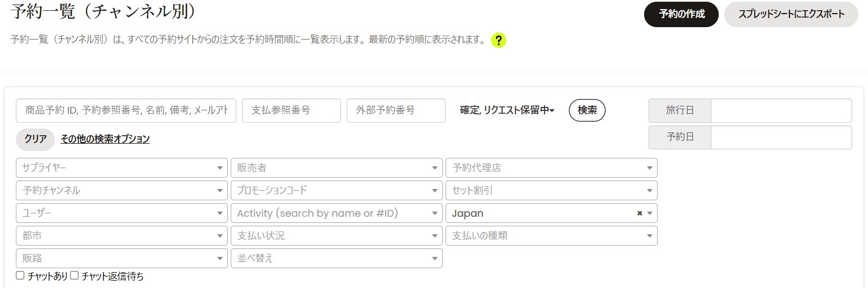
Task: Click the クリア button
Action: (x=35, y=139)
